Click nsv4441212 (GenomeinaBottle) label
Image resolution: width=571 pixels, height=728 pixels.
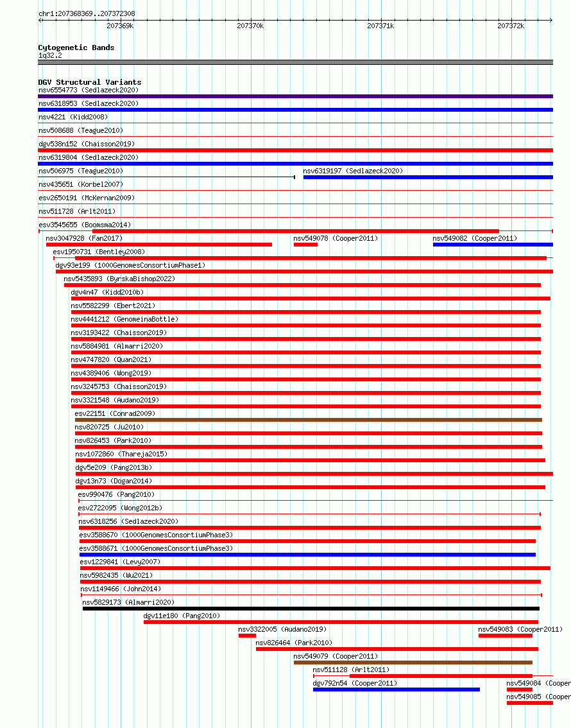point(124,319)
